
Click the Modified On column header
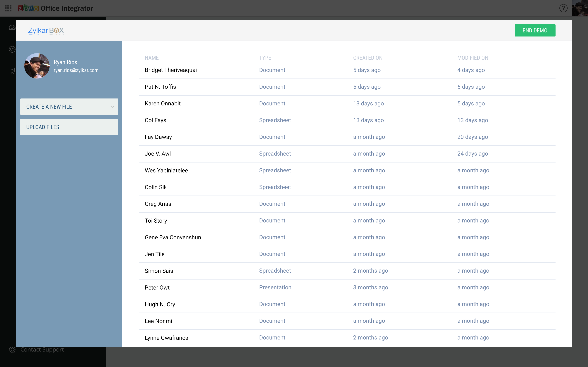coord(473,58)
